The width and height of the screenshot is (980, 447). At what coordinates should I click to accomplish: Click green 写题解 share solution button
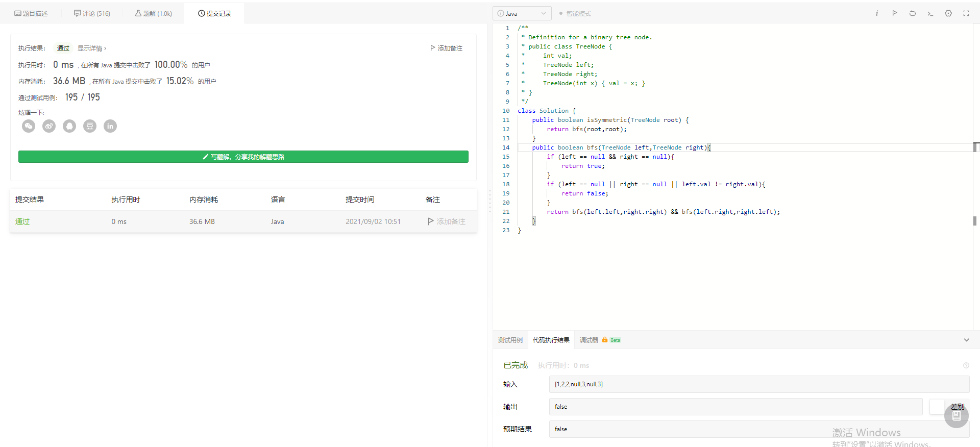point(243,157)
